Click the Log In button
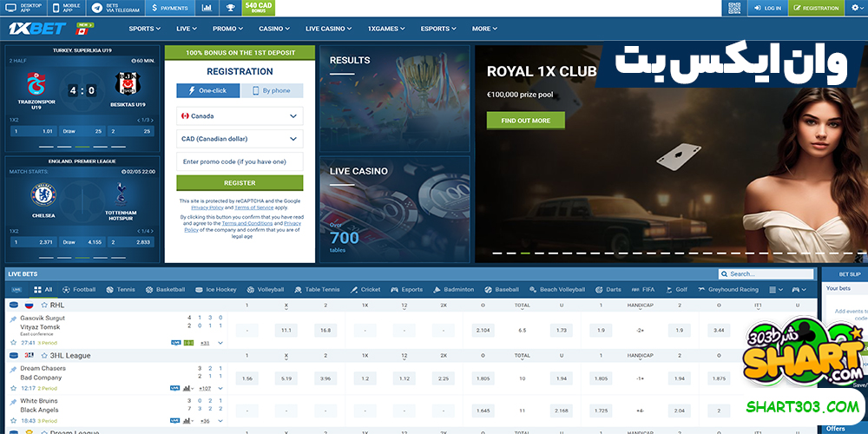The width and height of the screenshot is (868, 434). [767, 8]
